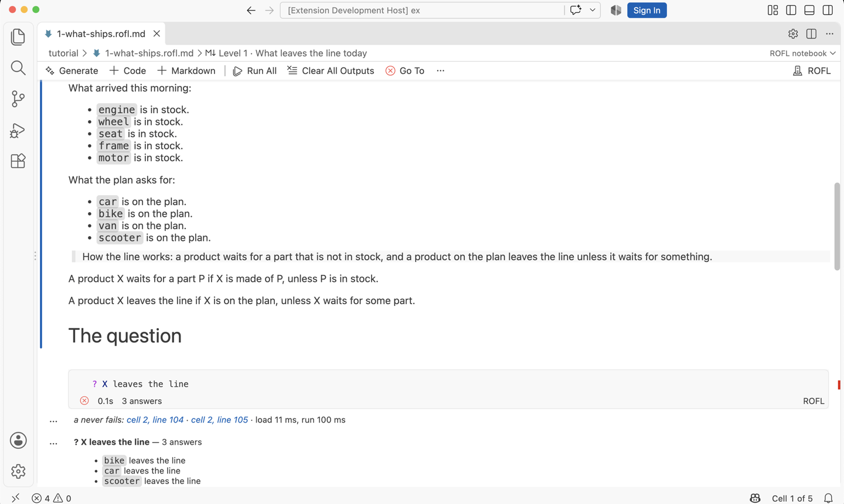Add a new Markdown cell
This screenshot has height=504, width=844.
[186, 71]
